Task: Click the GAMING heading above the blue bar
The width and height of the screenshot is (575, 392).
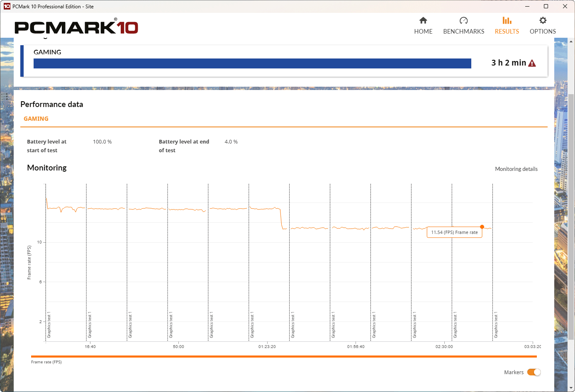Action: coord(47,52)
